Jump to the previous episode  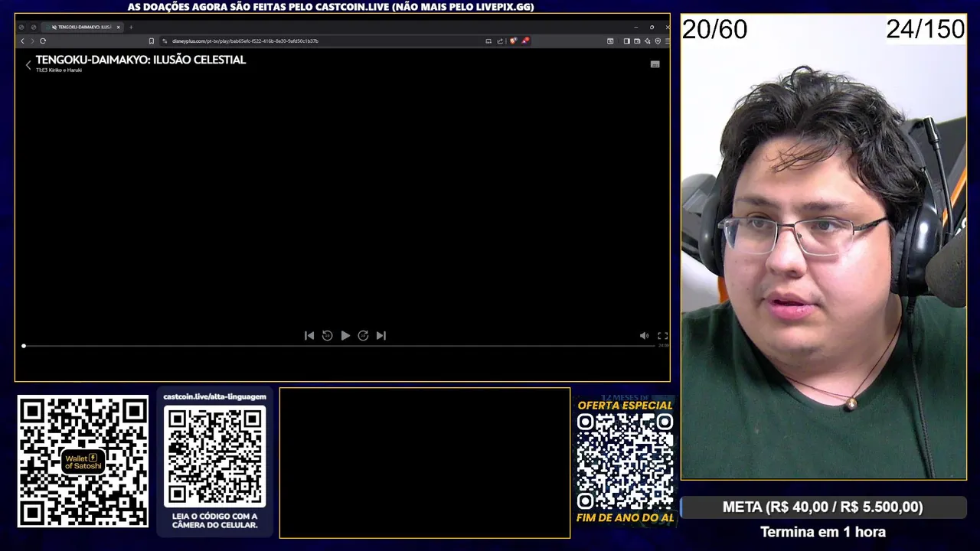point(309,335)
